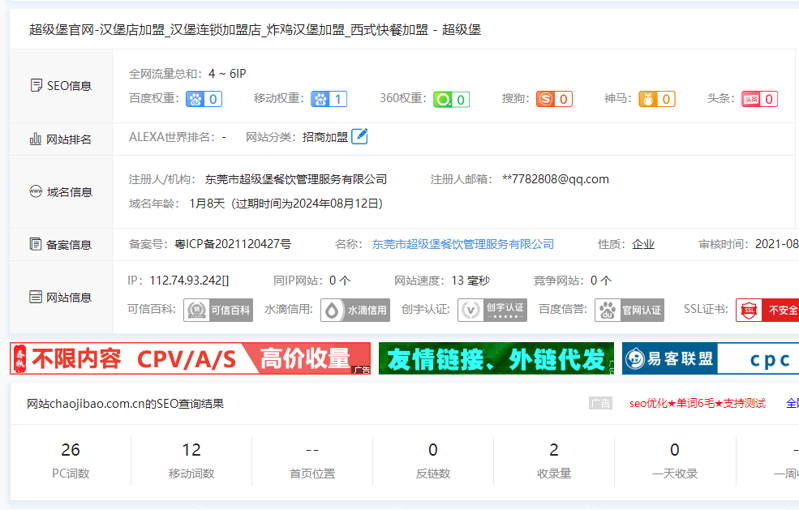Click the 域名信息 www globe icon

click(35, 192)
